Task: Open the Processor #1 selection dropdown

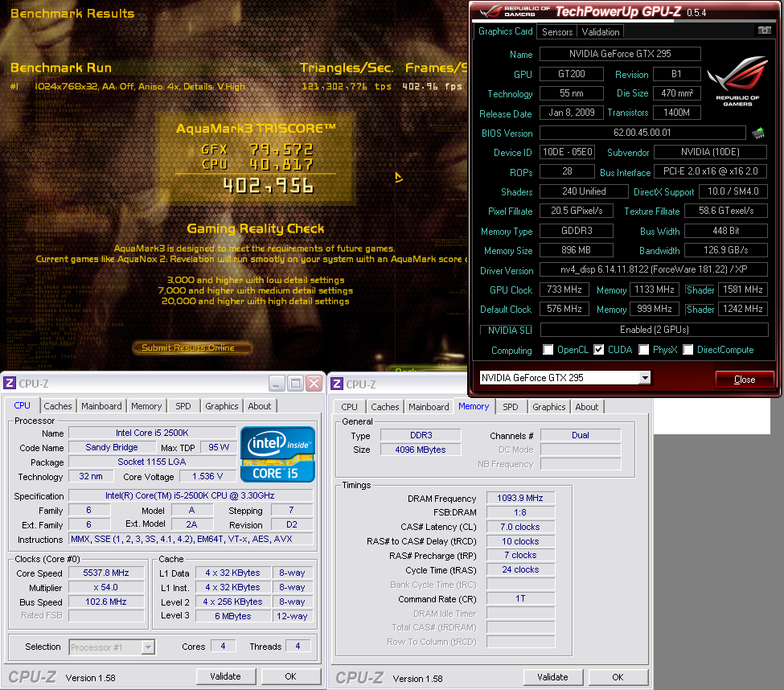Action: point(148,647)
